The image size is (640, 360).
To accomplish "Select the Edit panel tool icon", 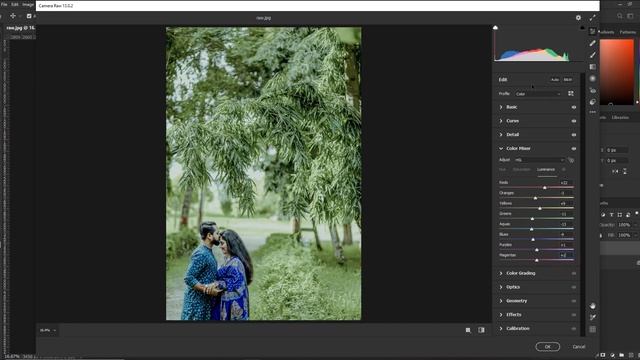I will click(593, 31).
